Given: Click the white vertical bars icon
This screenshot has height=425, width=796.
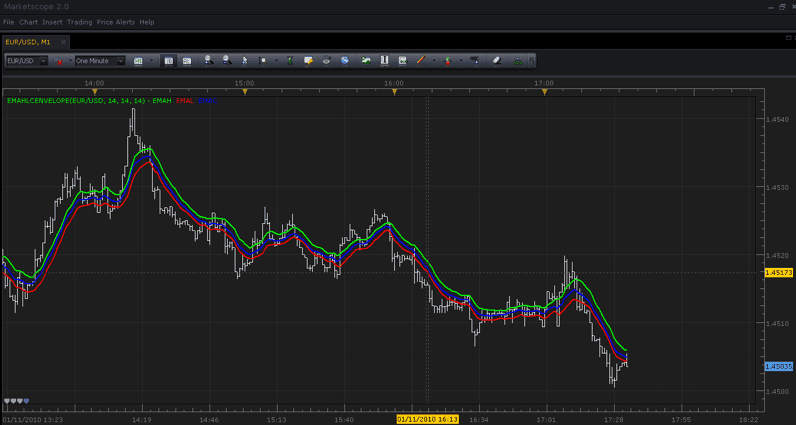Looking at the screenshot, I should click(x=384, y=61).
